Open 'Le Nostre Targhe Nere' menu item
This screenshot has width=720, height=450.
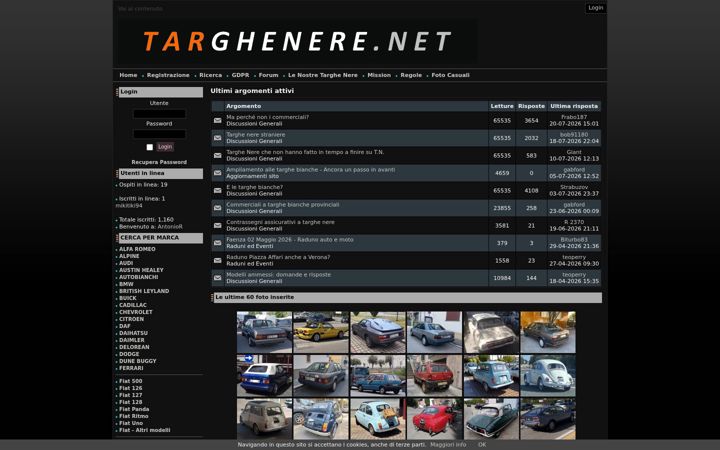click(x=323, y=75)
